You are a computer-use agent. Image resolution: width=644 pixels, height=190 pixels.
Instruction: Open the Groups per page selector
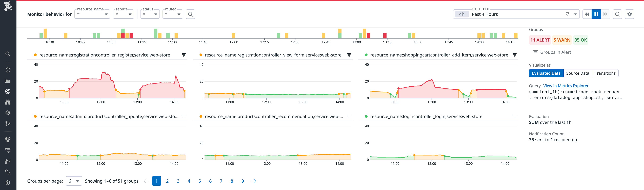point(74,181)
